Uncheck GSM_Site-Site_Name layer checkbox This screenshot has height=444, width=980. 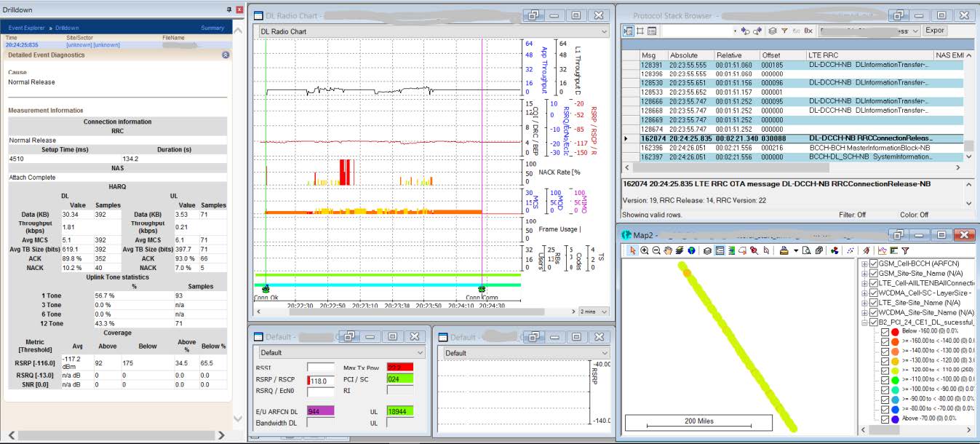click(x=874, y=273)
